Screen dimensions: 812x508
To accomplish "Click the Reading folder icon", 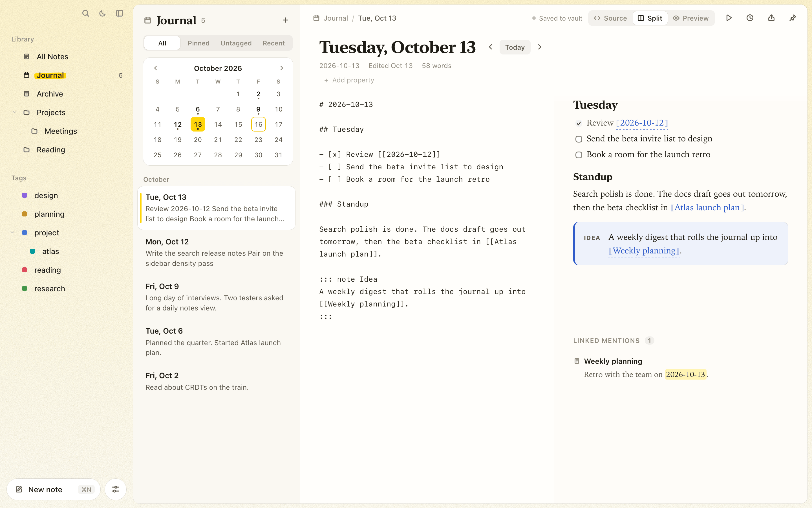I will (x=27, y=150).
